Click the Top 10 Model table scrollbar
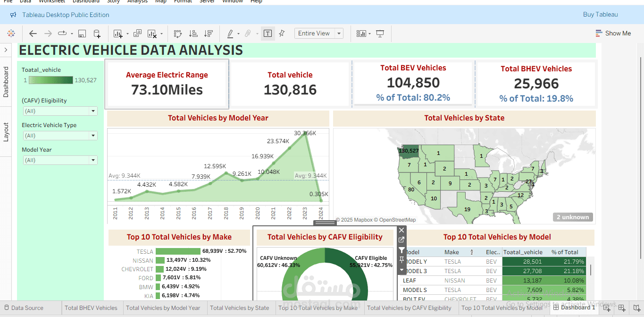Image resolution: width=644 pixels, height=317 pixels. click(590, 270)
